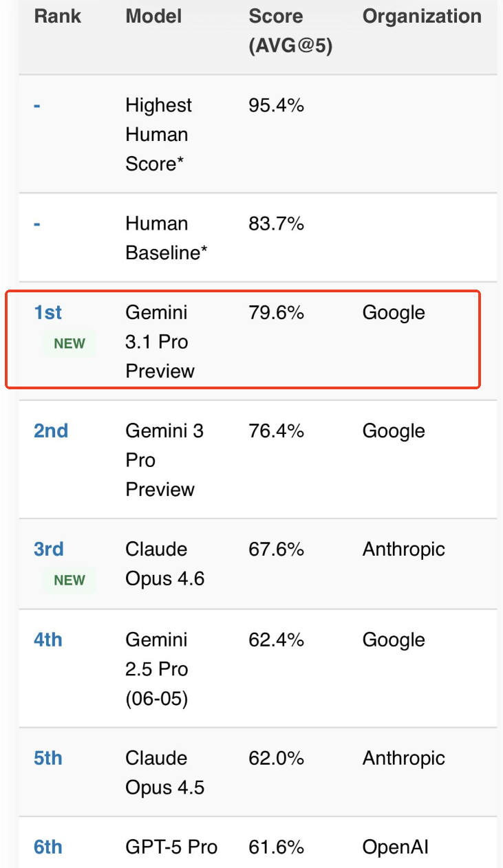Click the NEW badge under 3rd rank
The image size is (503, 868).
tap(69, 580)
